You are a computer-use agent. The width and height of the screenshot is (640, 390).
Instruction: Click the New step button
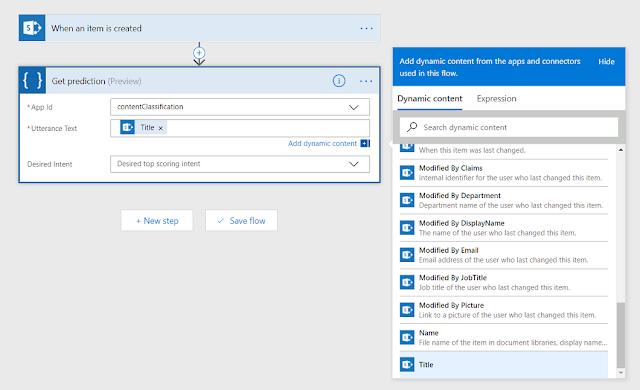click(157, 221)
